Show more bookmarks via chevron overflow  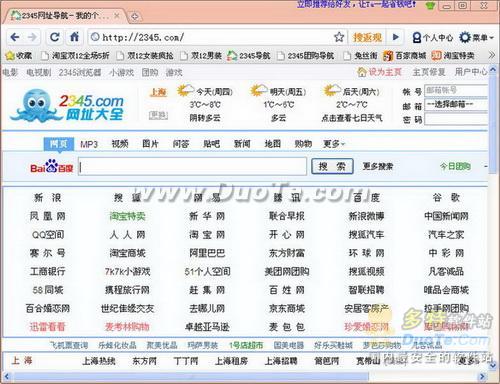pos(491,55)
